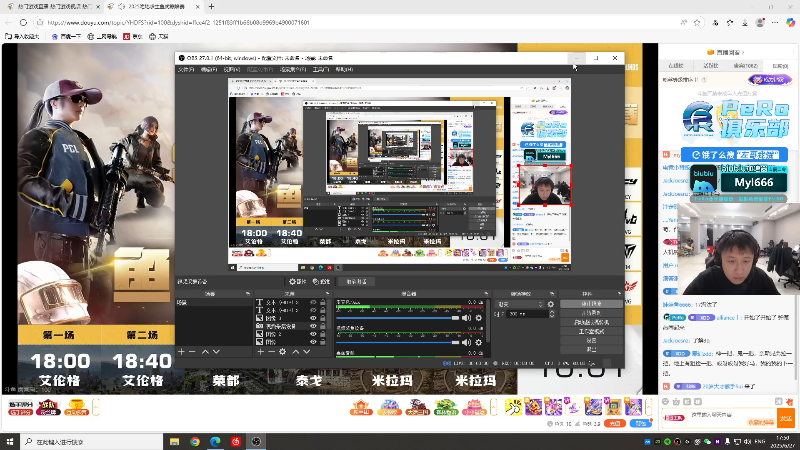Move scene up in OBS Scenes dock
800x450 pixels.
[205, 352]
